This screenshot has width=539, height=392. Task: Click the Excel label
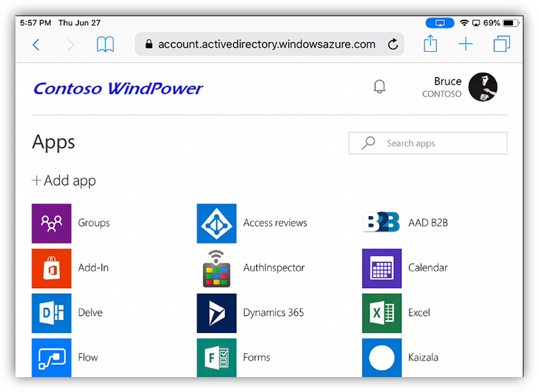[x=418, y=313]
